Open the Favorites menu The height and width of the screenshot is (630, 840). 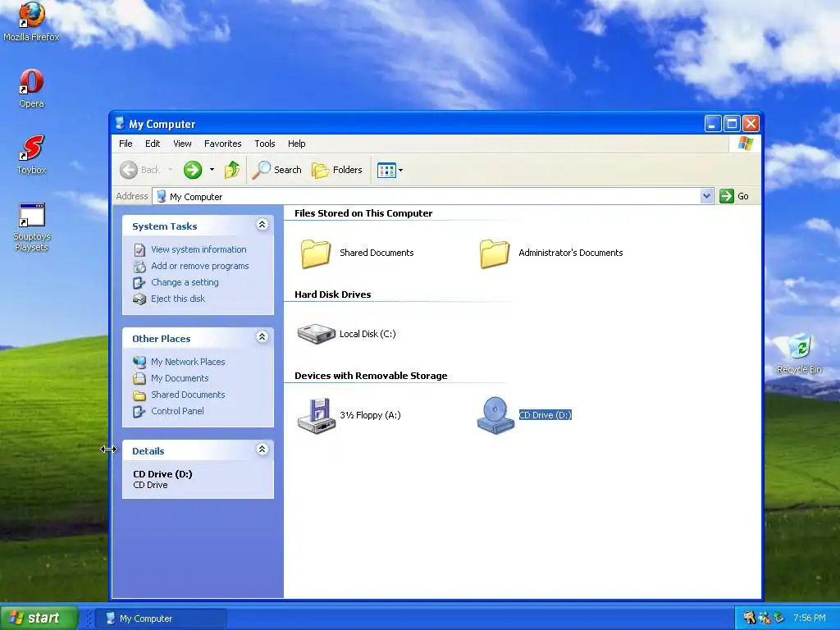tap(223, 144)
